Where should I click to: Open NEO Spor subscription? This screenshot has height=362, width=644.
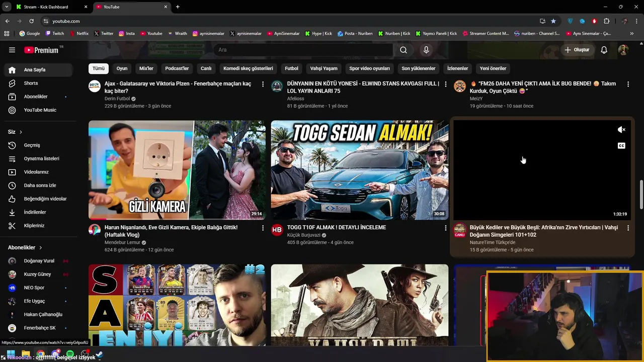coord(38,288)
